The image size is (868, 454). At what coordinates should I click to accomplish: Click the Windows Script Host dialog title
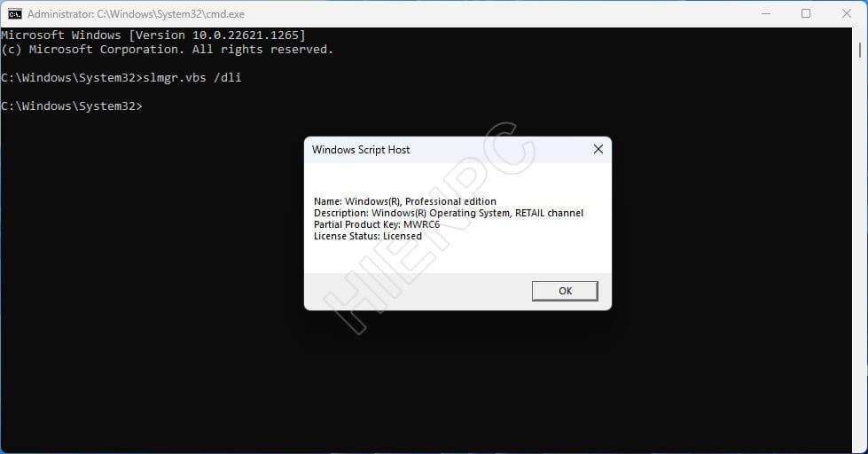(x=361, y=150)
